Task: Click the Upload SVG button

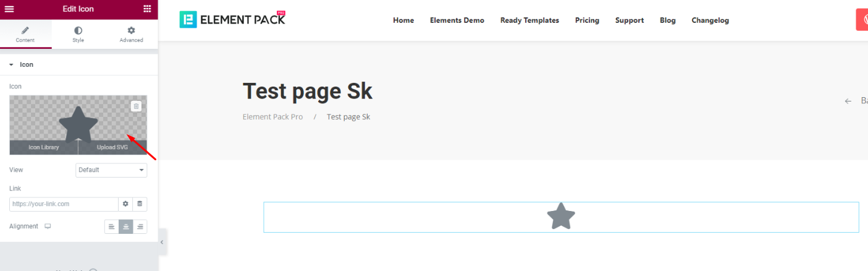Action: pos(112,147)
